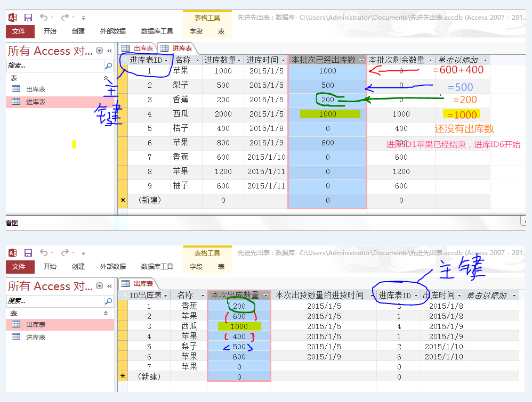
Task: Switch to the 出库表 tab in the upper window
Action: (138, 48)
